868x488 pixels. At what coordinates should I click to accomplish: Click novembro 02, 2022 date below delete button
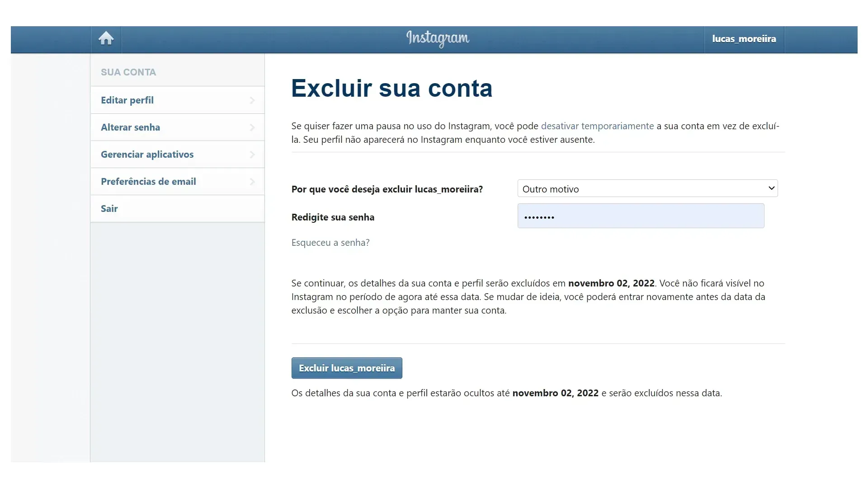pos(556,393)
